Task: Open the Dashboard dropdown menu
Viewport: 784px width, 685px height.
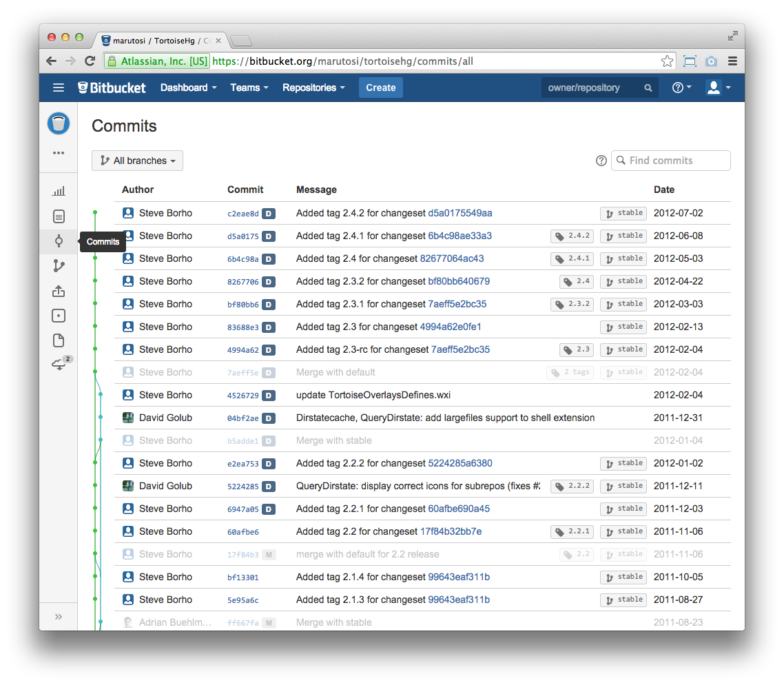Action: click(189, 88)
